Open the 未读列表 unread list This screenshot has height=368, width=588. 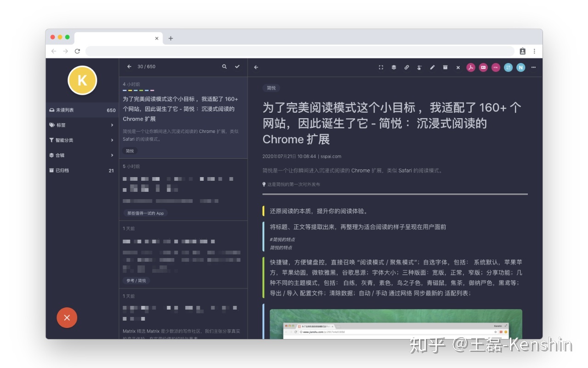point(82,110)
